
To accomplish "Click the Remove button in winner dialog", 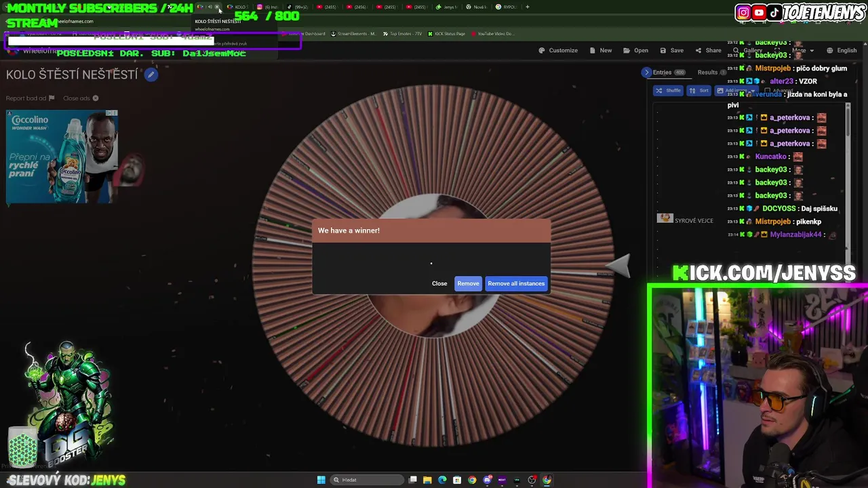I will click(x=468, y=283).
